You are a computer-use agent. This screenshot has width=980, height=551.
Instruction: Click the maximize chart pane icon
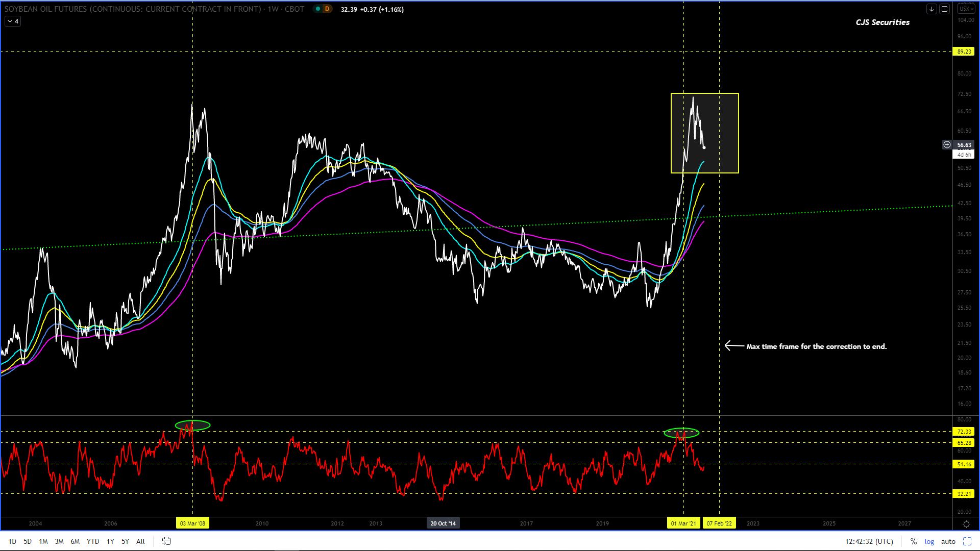tap(944, 9)
